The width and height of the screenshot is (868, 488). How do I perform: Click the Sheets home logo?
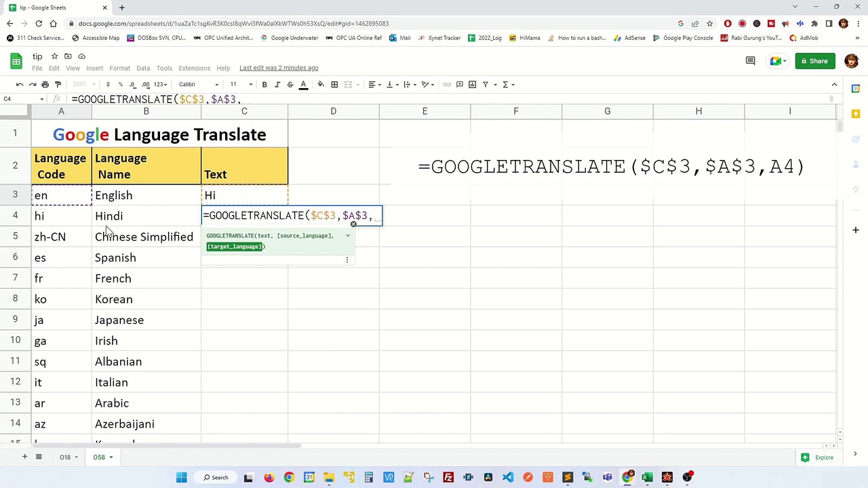pos(16,61)
